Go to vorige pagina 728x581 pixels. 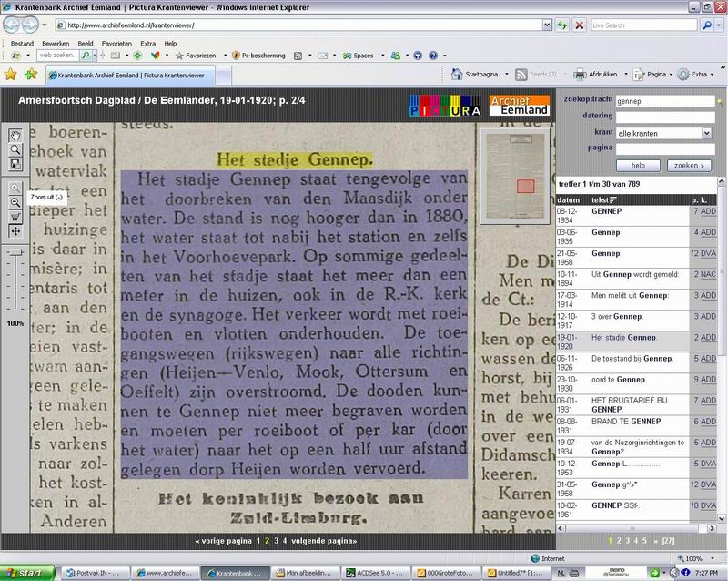[x=223, y=541]
